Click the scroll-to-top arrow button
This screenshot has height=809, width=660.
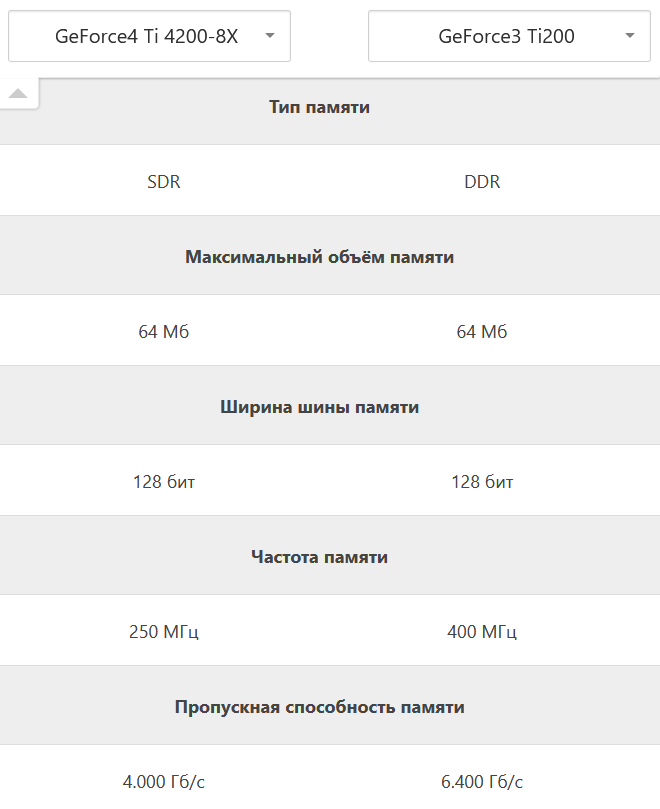[x=17, y=94]
